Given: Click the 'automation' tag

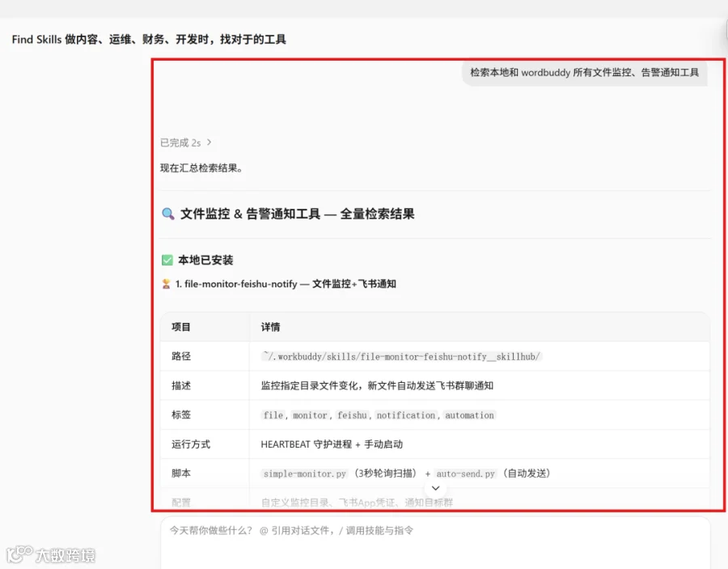Looking at the screenshot, I should click(x=469, y=414).
